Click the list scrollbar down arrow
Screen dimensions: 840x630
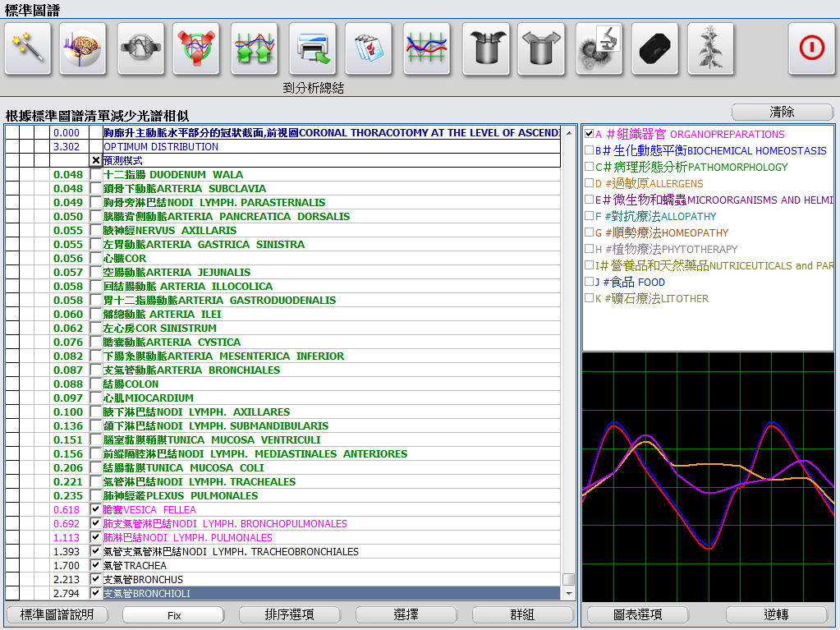[568, 594]
